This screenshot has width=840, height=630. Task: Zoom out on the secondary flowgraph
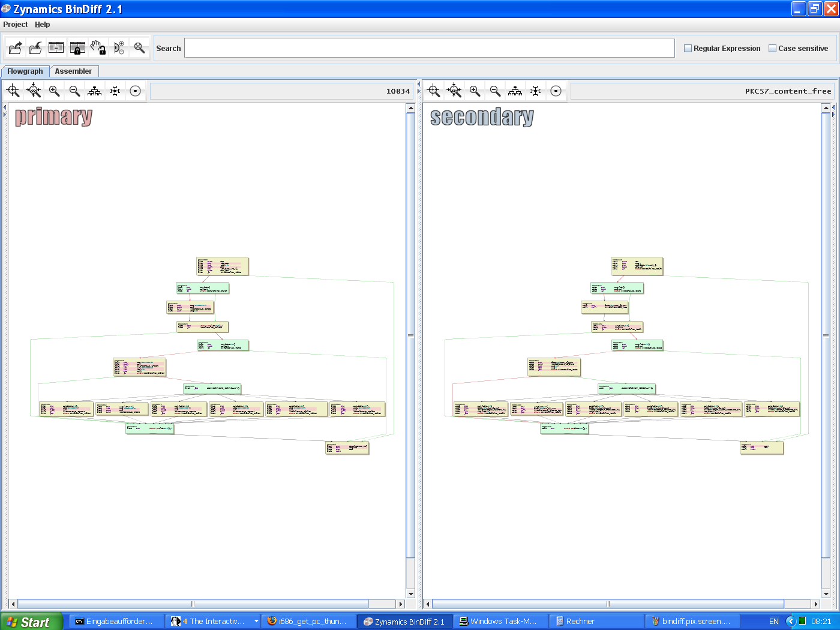[496, 91]
